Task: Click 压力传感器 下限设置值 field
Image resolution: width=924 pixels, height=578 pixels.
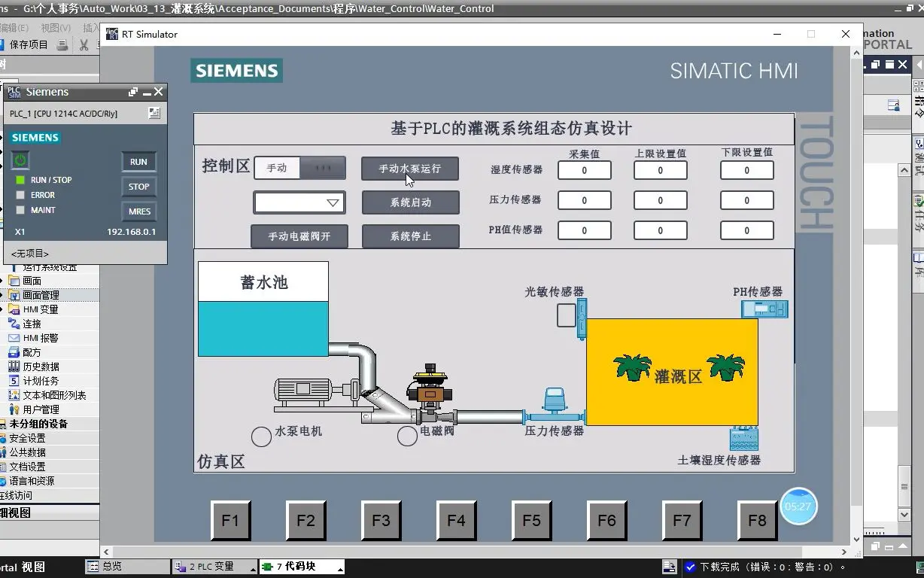Action: (x=746, y=200)
